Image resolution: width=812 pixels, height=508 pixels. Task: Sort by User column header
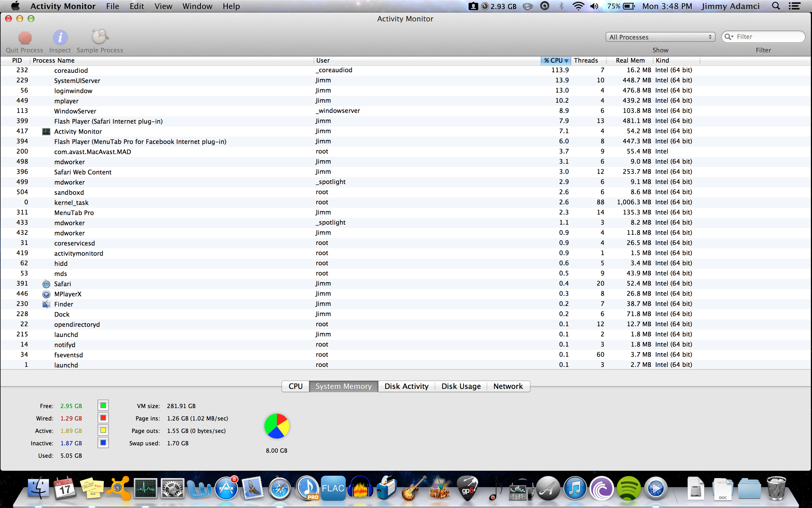coord(427,60)
